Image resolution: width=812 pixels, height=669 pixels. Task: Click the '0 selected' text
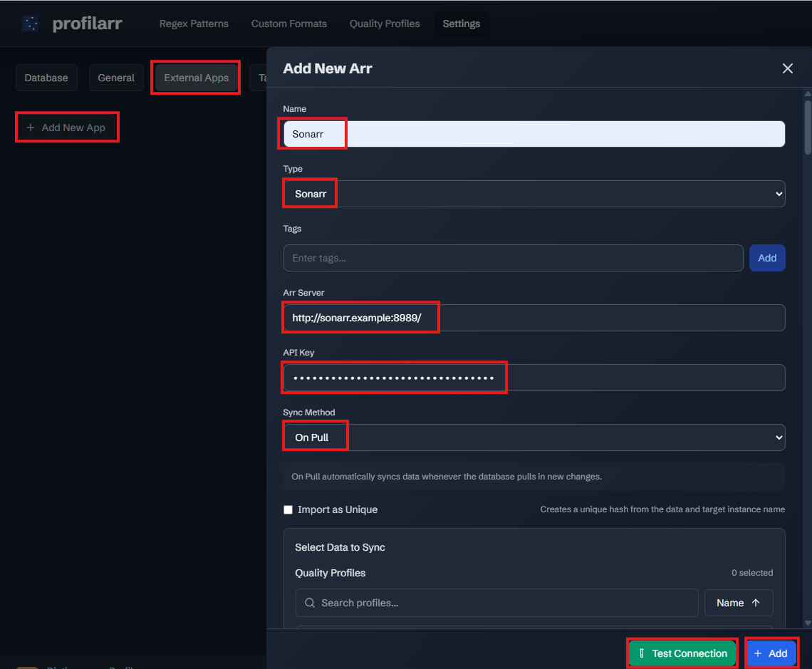tap(752, 573)
